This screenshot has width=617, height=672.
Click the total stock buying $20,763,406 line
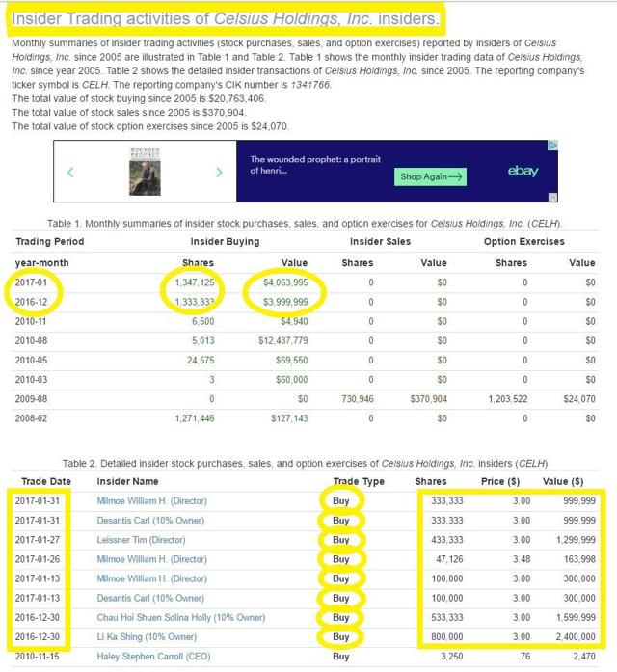coord(139,98)
